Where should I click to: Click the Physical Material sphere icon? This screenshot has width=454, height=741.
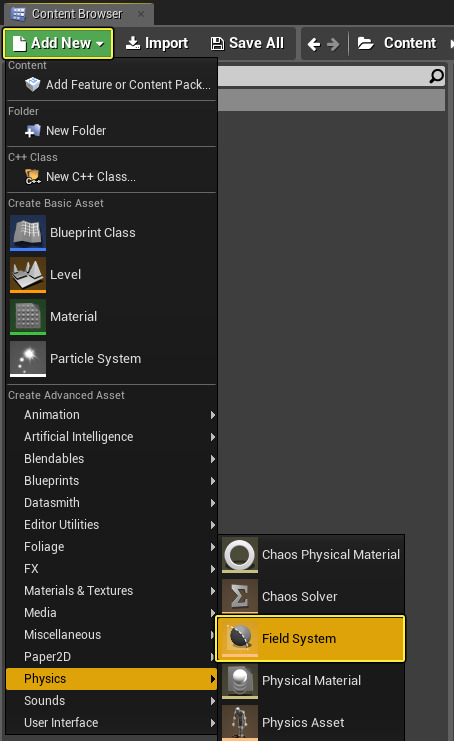(240, 681)
